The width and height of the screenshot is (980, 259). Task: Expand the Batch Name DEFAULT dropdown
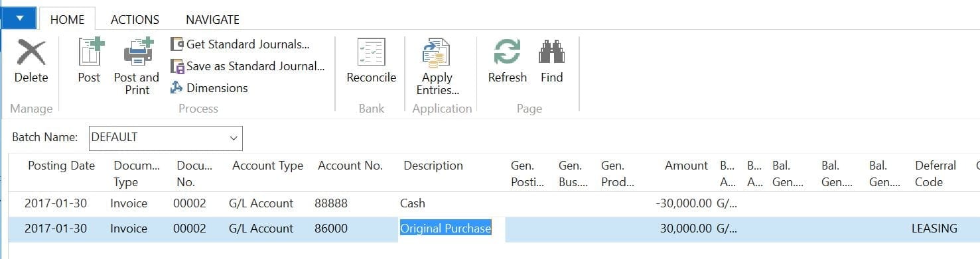tap(233, 138)
